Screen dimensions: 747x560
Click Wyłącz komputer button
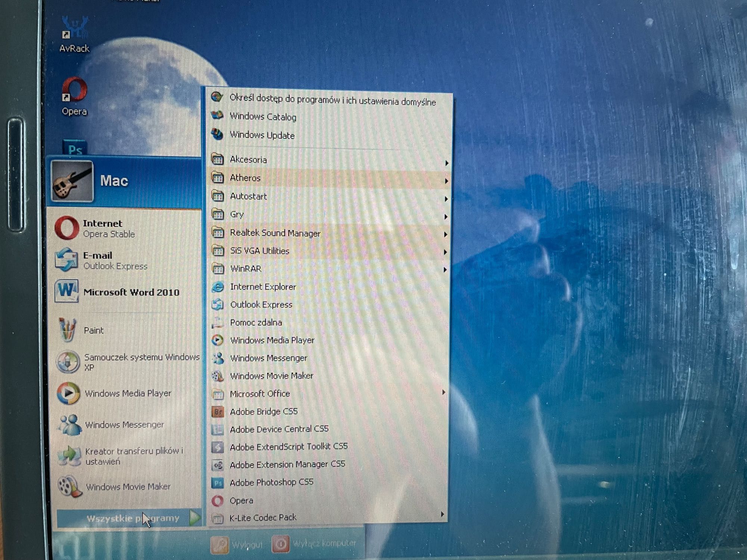click(314, 544)
